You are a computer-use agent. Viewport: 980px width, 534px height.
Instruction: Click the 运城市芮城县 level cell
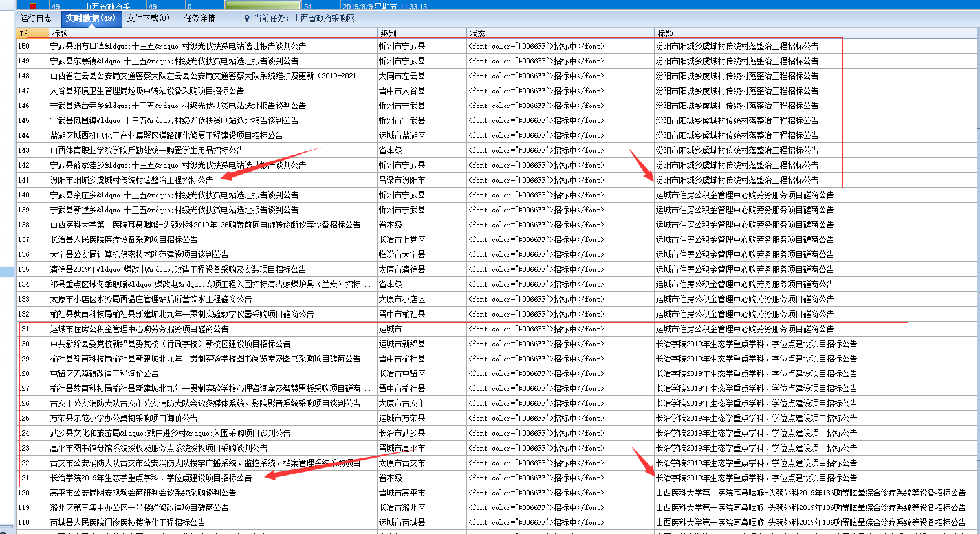coord(422,522)
